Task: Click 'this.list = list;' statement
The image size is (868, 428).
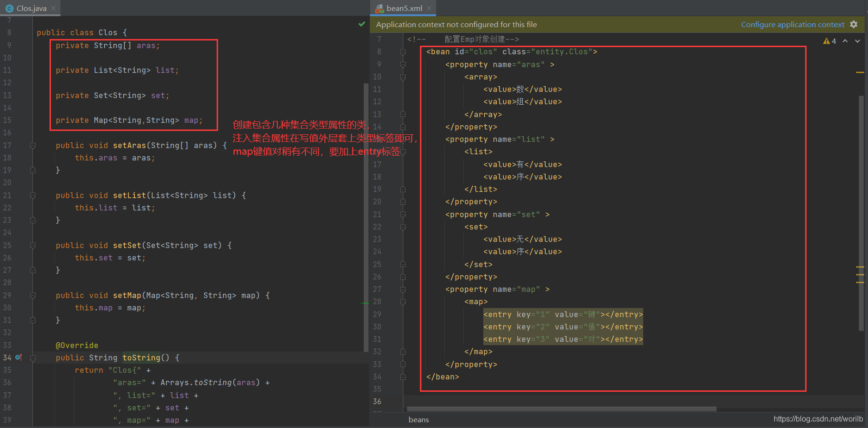Action: (115, 208)
